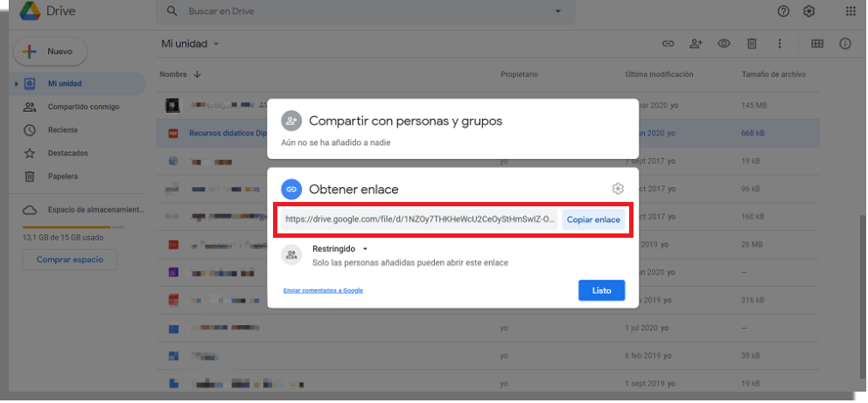
Task: Click the Nuevo button
Action: [x=50, y=52]
